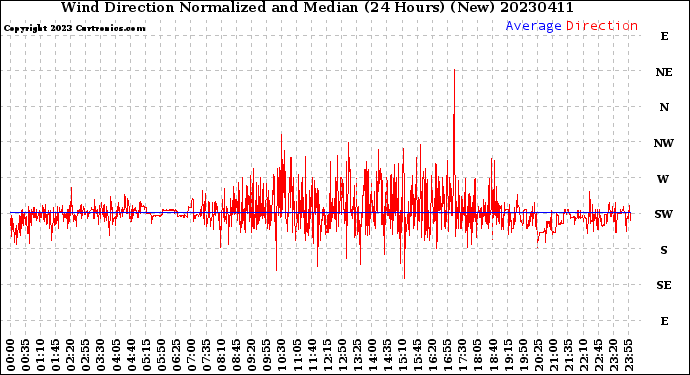
Task: Click the chart title text
Action: click(x=317, y=7)
